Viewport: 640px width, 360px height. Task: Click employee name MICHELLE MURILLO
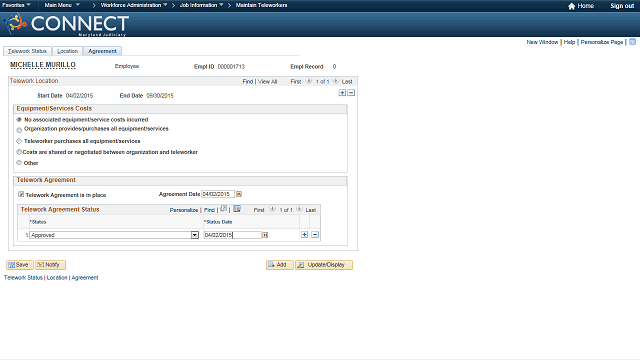(x=43, y=65)
